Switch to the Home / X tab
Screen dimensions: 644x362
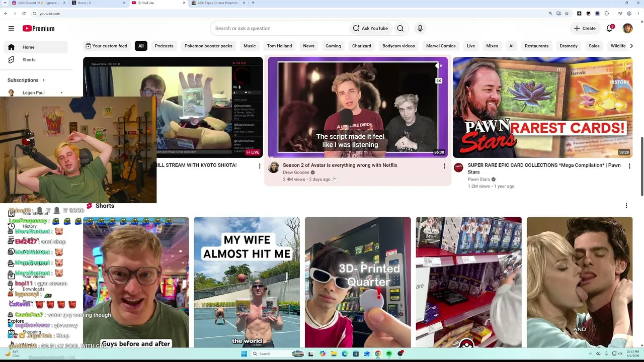pyautogui.click(x=99, y=3)
